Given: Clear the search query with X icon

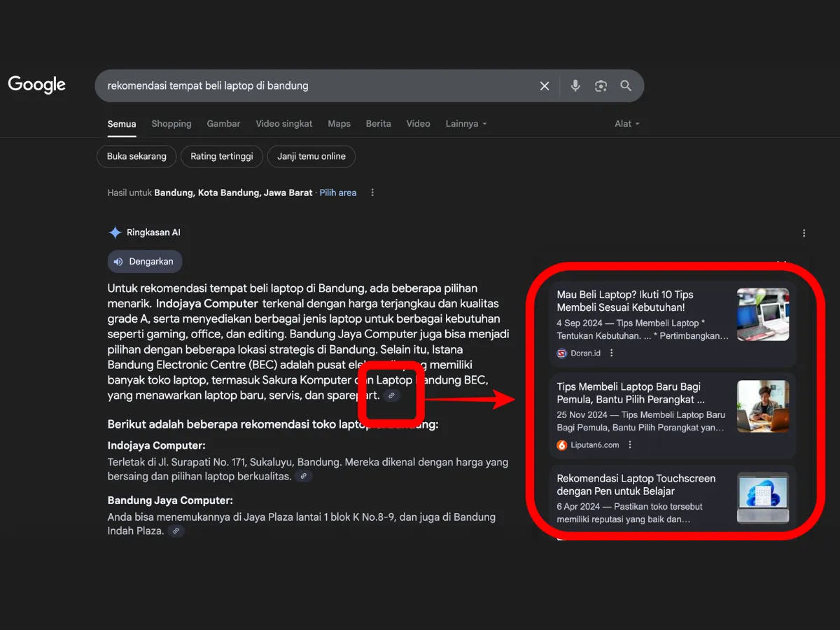Looking at the screenshot, I should pos(545,86).
